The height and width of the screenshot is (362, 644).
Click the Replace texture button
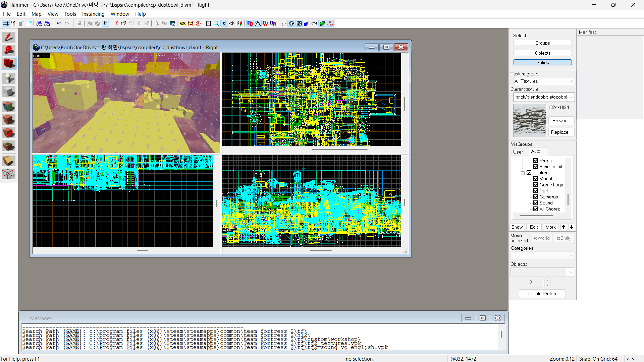point(561,132)
